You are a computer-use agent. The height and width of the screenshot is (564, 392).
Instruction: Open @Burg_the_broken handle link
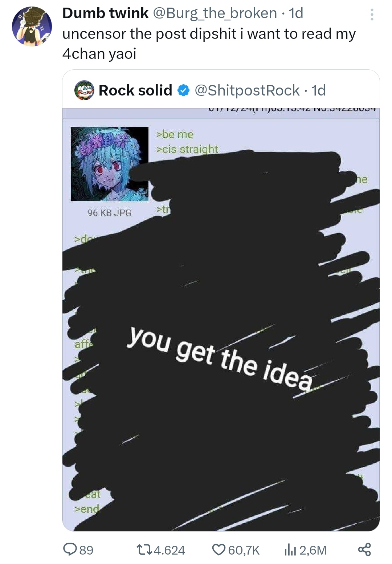pos(215,14)
